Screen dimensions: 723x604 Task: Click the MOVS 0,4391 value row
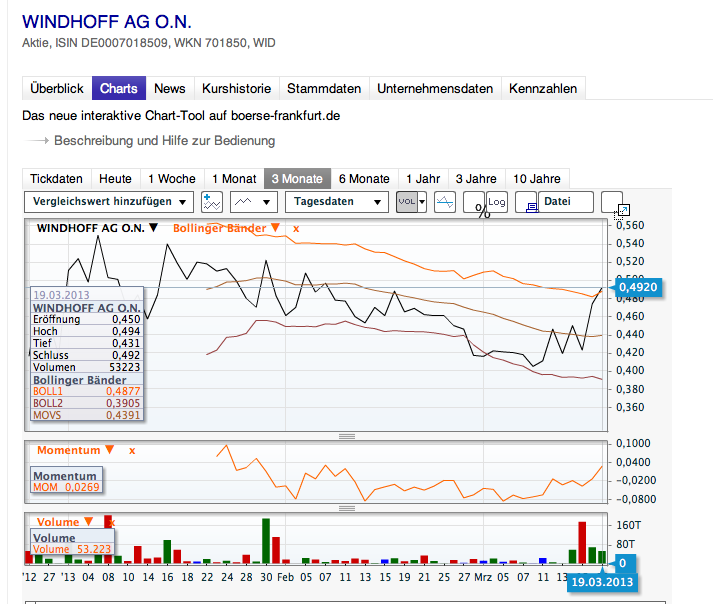87,415
